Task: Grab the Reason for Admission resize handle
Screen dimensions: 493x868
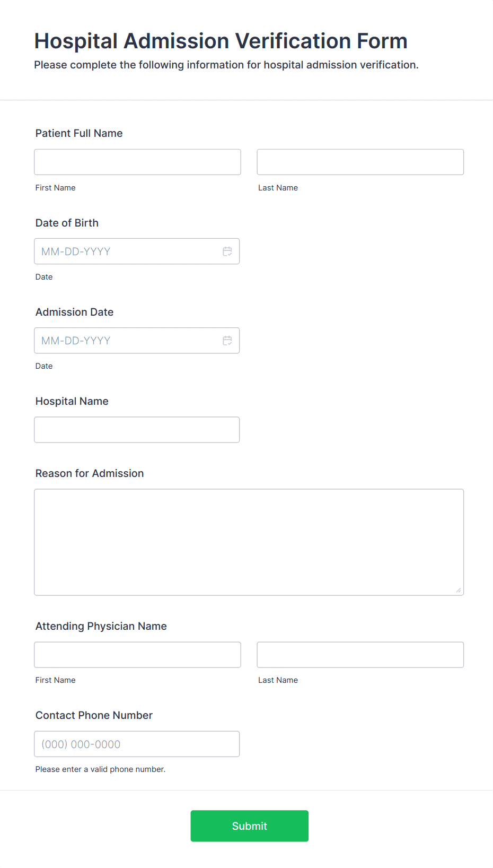Action: click(458, 590)
